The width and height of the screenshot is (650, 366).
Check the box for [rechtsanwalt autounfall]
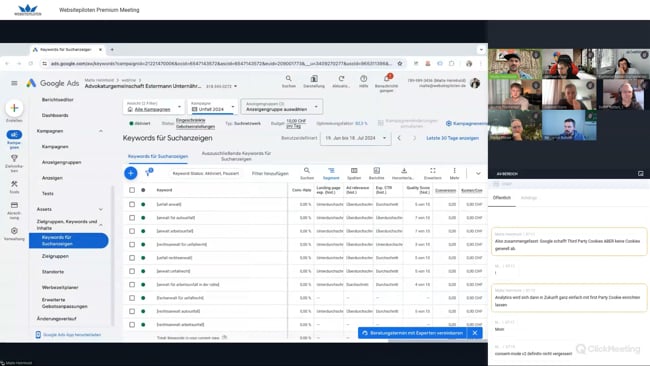coord(132,311)
